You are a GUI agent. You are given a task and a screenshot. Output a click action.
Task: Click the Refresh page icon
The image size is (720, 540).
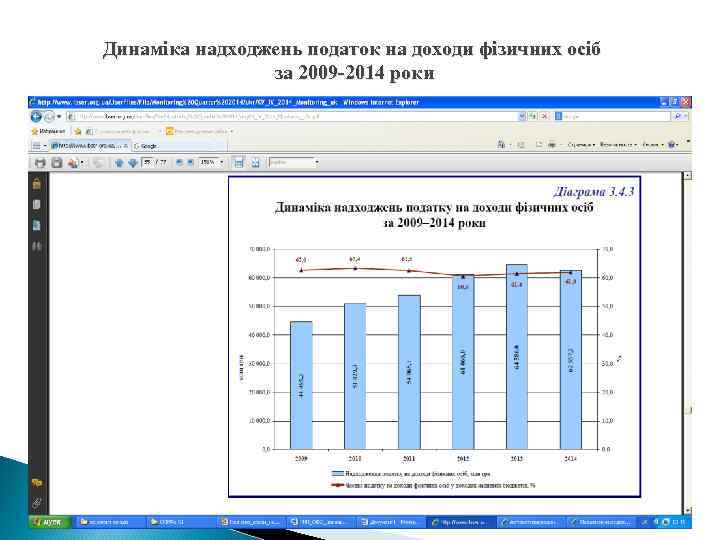tap(533, 117)
